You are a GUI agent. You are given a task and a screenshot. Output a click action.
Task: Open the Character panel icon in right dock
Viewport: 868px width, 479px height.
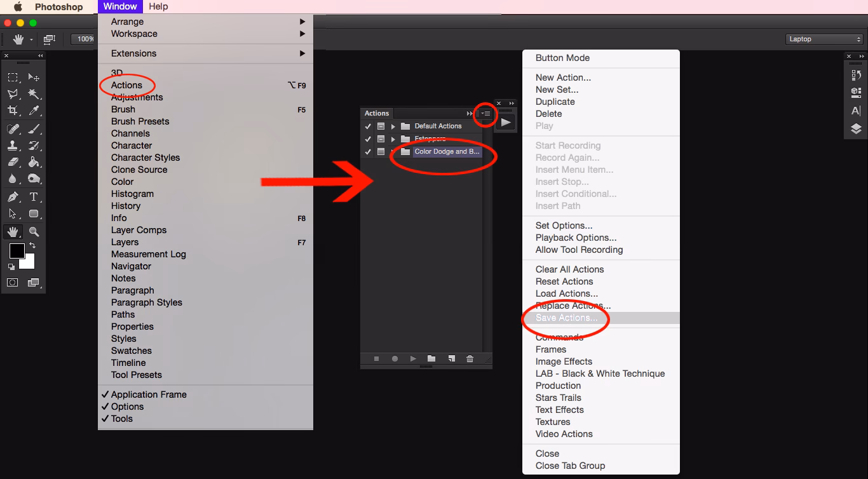tap(856, 111)
